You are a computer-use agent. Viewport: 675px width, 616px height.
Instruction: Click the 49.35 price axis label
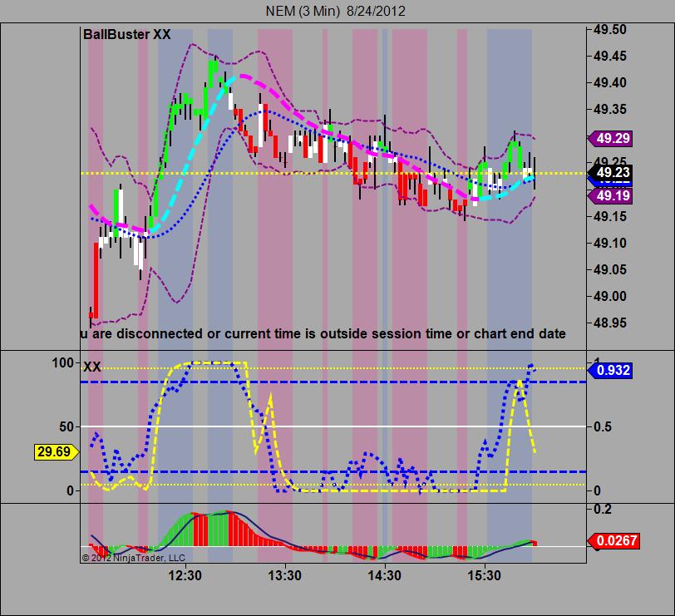(610, 110)
